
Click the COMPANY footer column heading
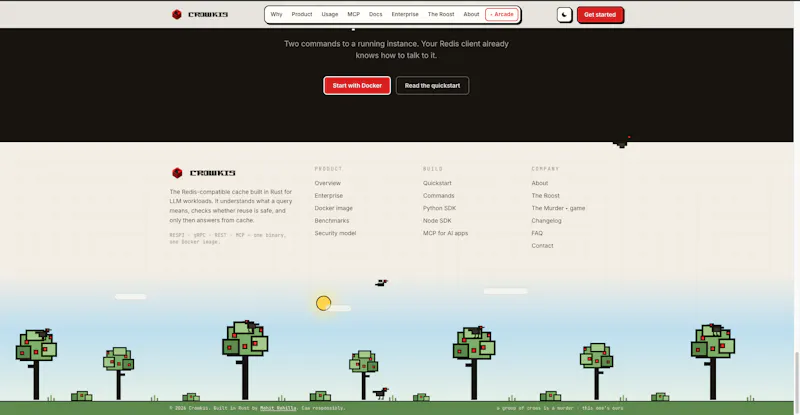tap(545, 168)
